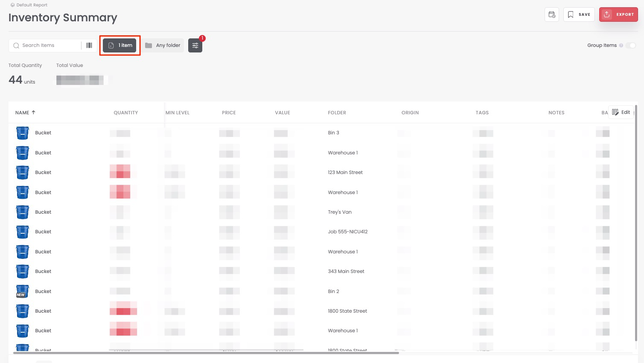Click the Edit columns button
The image size is (644, 363).
(x=621, y=112)
